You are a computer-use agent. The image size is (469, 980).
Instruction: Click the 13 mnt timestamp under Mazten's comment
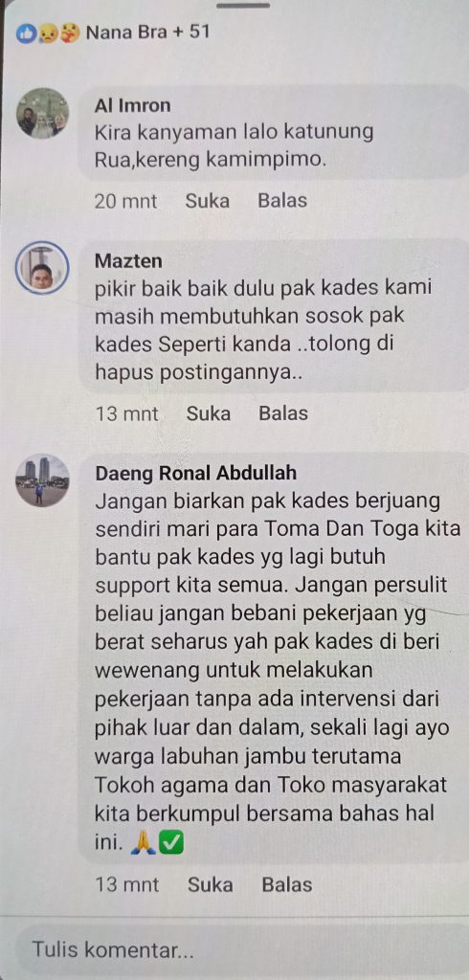point(127,413)
